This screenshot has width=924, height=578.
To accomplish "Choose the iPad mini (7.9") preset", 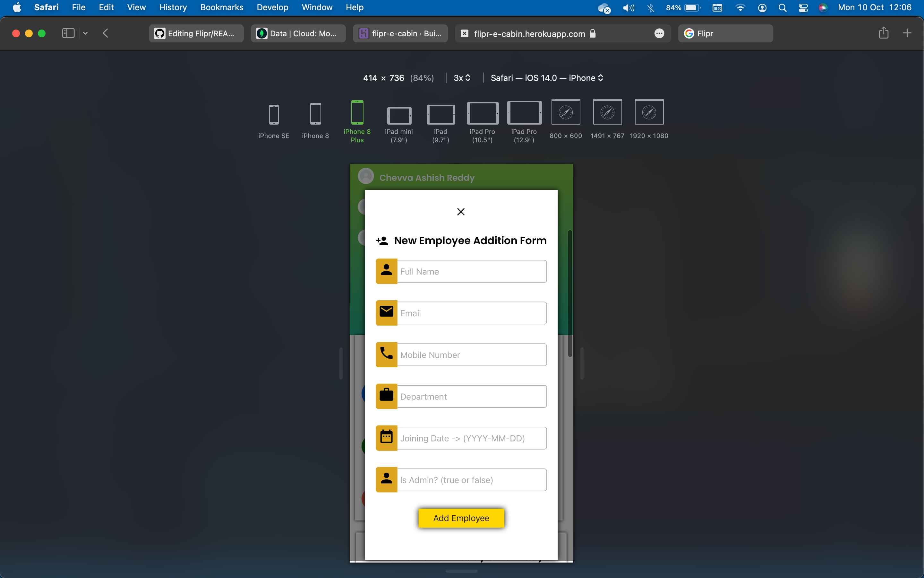I will (399, 125).
